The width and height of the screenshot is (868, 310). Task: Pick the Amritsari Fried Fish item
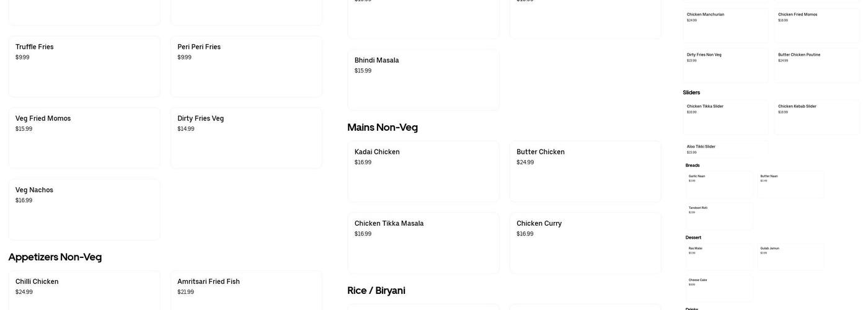(x=246, y=290)
